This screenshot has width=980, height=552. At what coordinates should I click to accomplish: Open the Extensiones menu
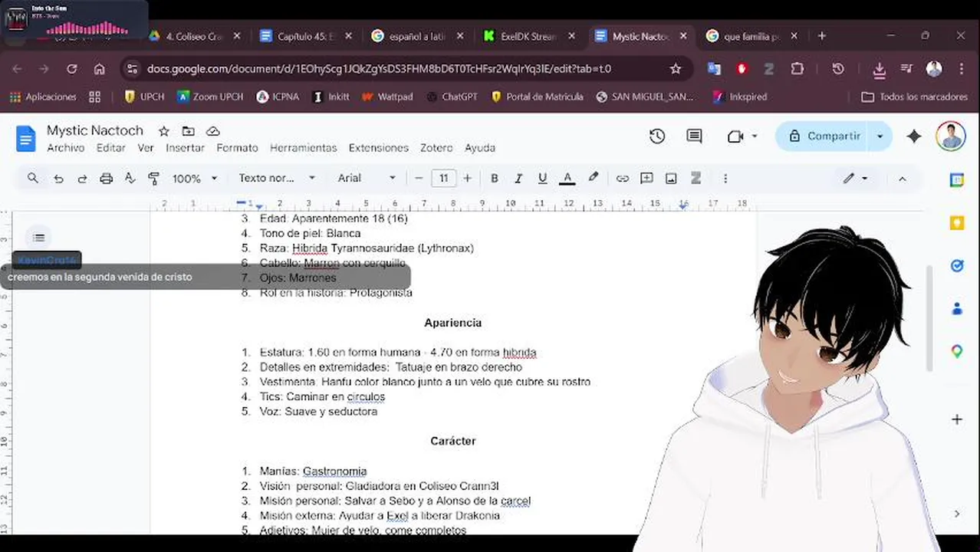point(378,148)
